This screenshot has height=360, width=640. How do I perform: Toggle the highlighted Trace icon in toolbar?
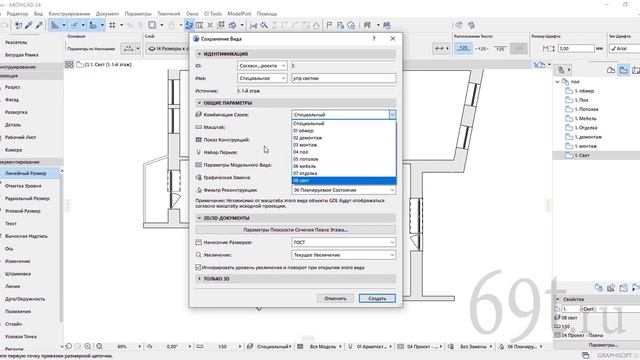tap(189, 25)
